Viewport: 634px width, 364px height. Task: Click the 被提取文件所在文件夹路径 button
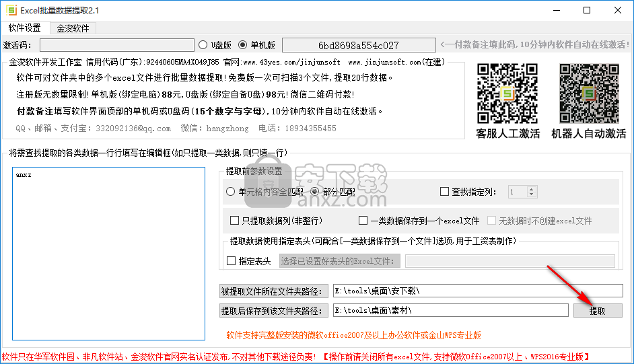coord(273,291)
